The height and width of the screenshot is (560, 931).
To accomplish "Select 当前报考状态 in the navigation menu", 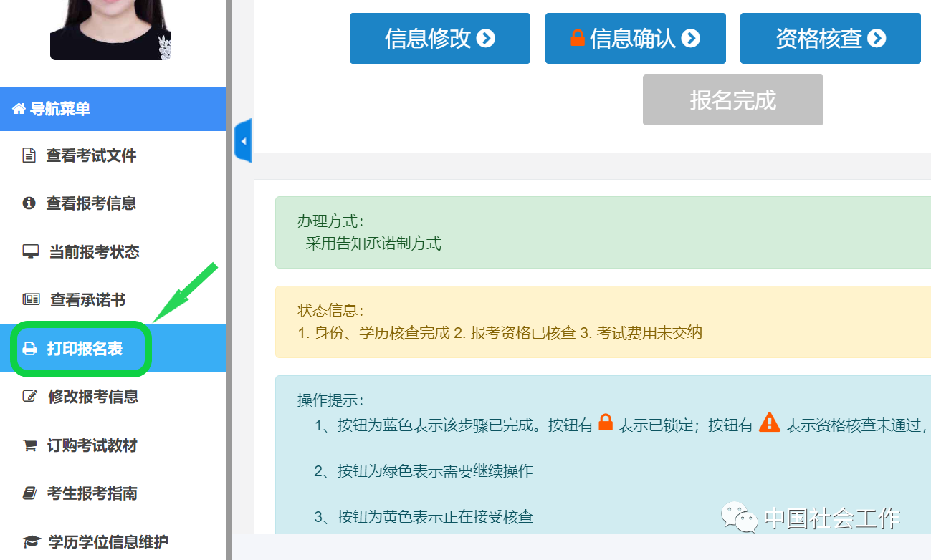I will (94, 252).
